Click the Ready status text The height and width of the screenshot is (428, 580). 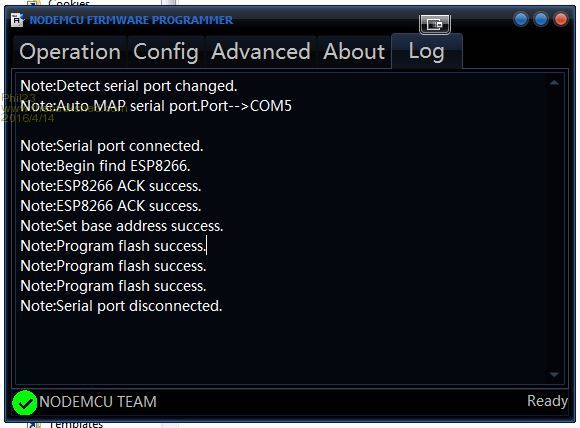tap(547, 401)
